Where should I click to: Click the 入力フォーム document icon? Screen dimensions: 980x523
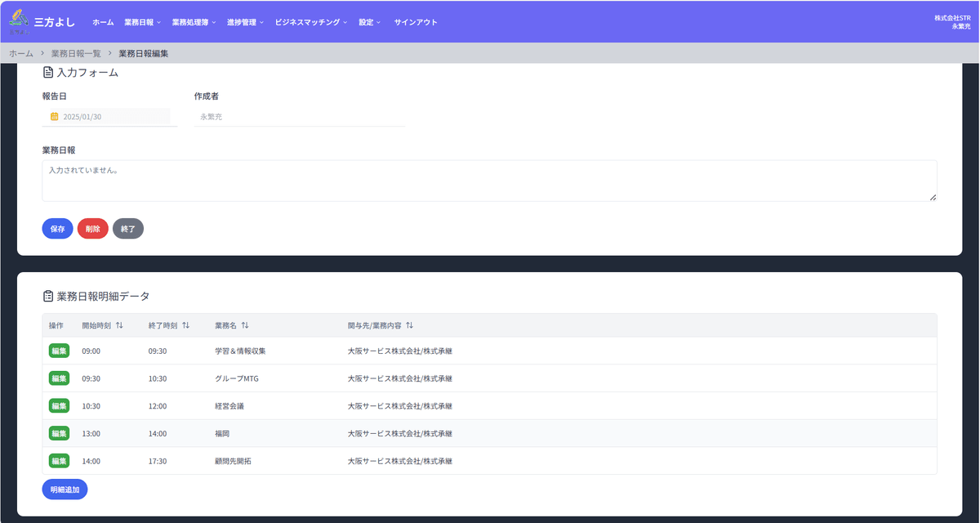click(x=48, y=73)
